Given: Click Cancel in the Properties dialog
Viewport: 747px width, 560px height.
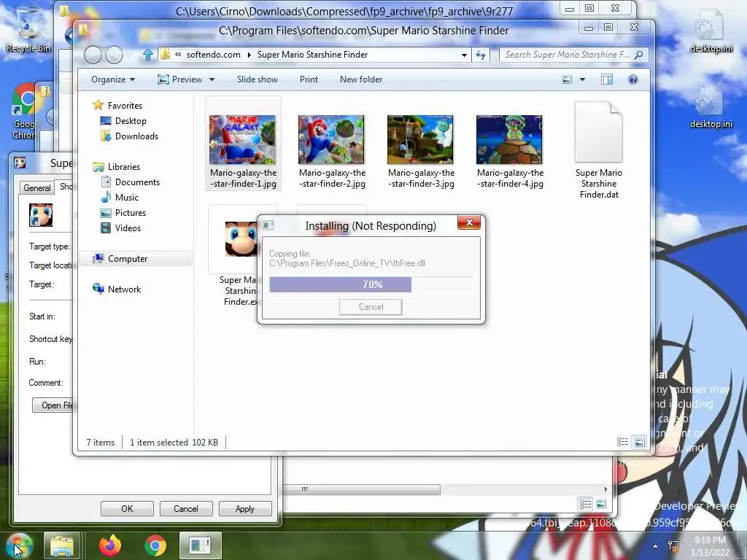Looking at the screenshot, I should [186, 508].
